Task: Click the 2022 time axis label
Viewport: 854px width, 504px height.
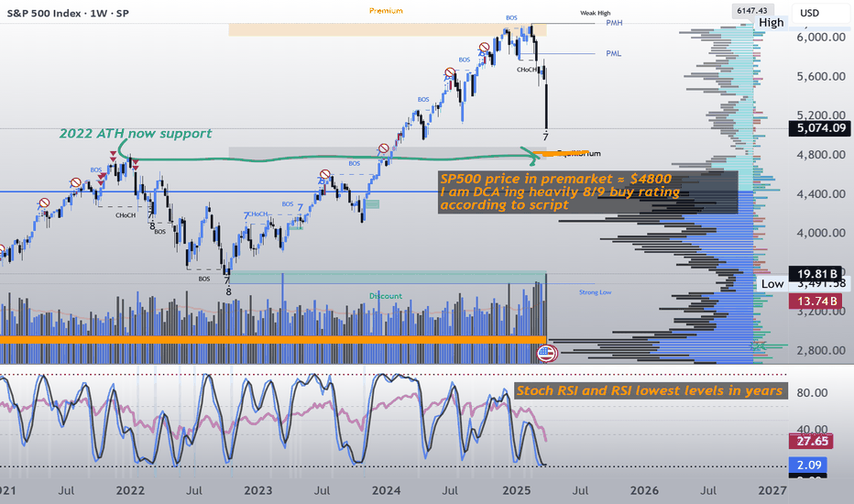Action: pyautogui.click(x=130, y=490)
